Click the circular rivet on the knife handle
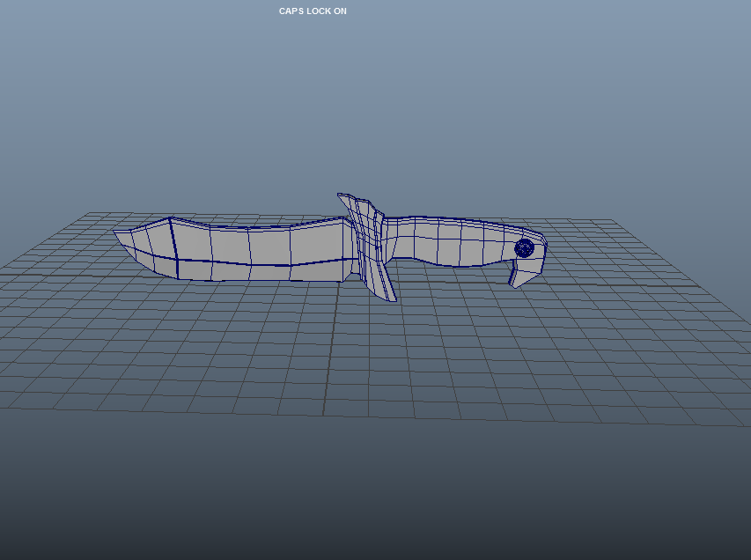751x560 pixels. click(524, 247)
